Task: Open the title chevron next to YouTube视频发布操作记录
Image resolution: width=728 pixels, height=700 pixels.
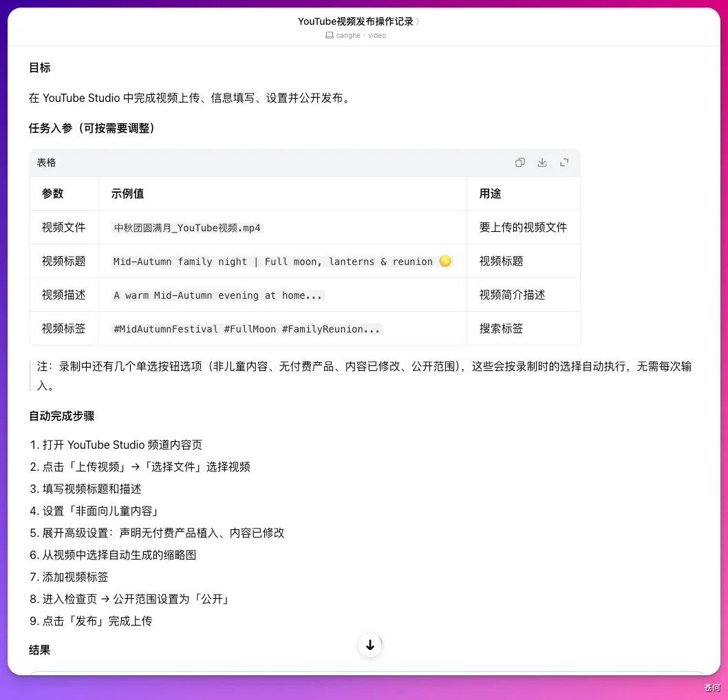Action: [418, 21]
